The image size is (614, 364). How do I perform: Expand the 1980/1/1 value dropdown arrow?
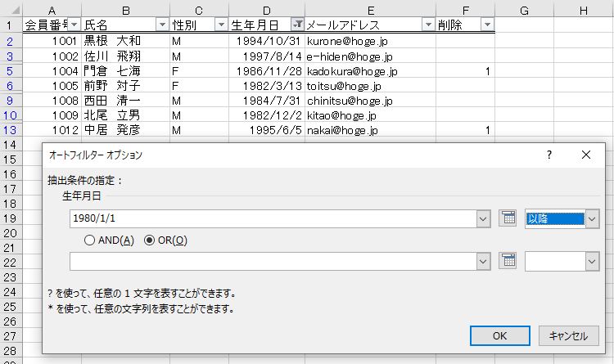pyautogui.click(x=483, y=218)
